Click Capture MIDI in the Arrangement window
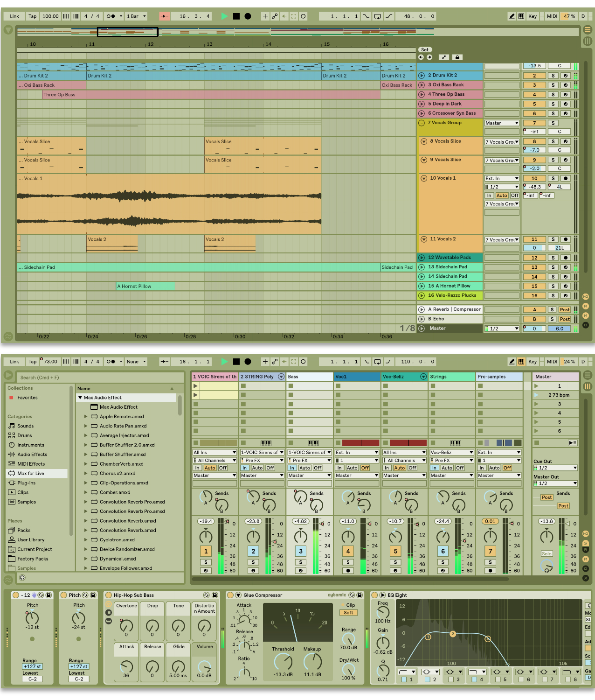The image size is (595, 700). 294,16
